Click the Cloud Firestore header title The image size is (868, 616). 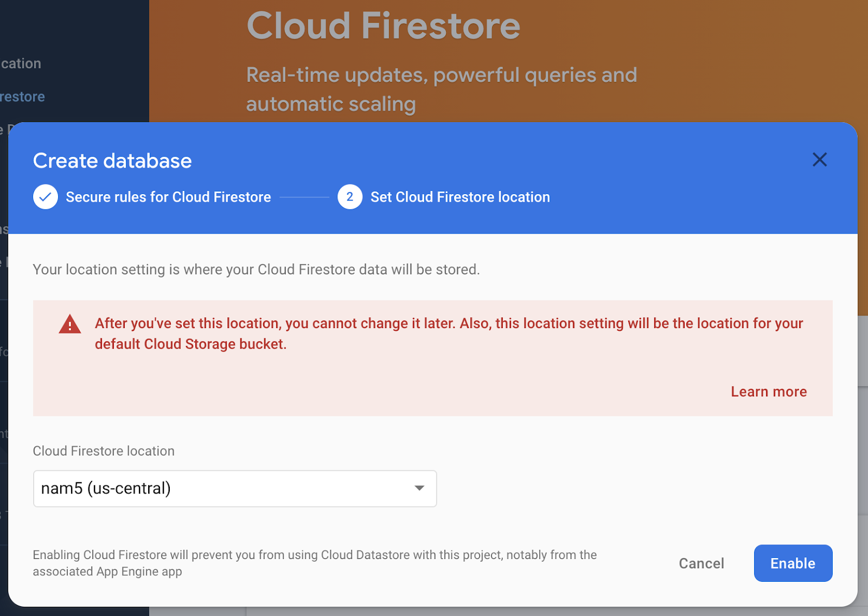point(382,25)
